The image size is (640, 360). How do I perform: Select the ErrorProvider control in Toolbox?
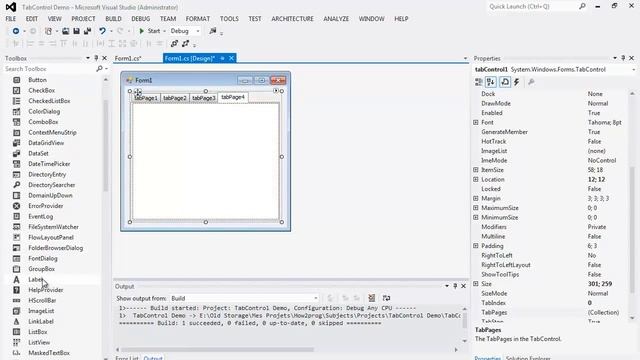[x=46, y=206]
